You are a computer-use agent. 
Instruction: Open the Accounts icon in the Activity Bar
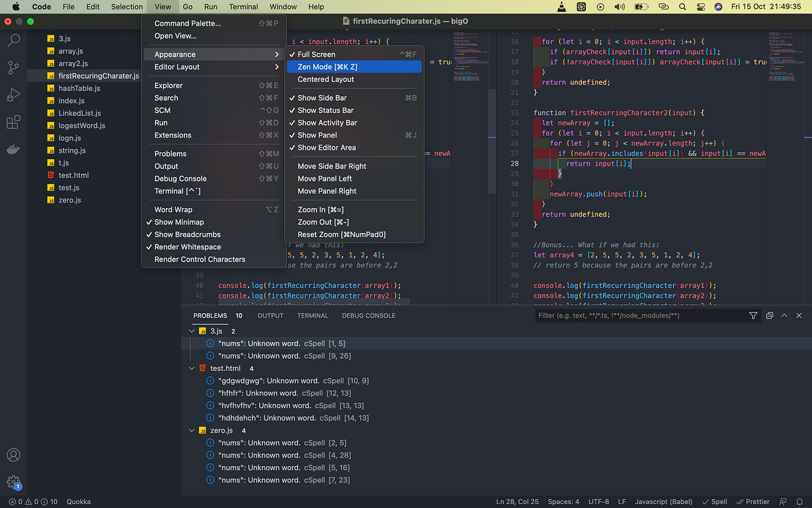[14, 455]
